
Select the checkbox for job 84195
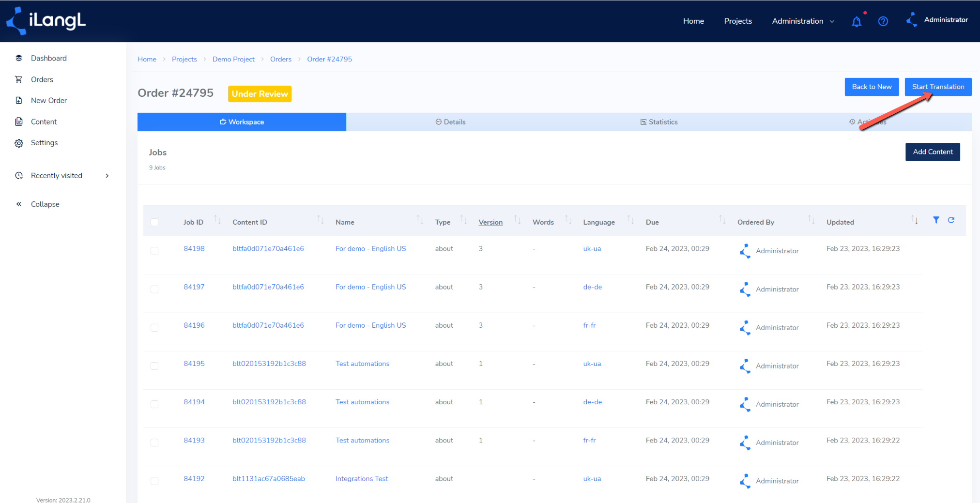point(154,366)
